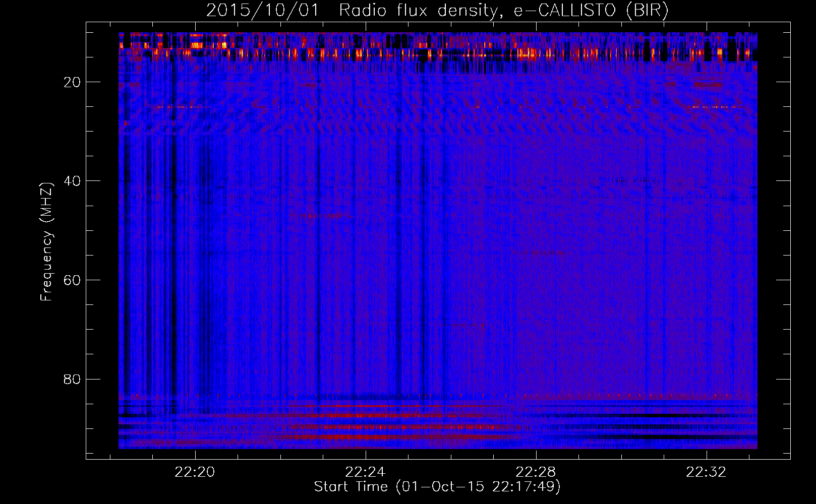Click the '22:24' time tick label
Viewport: 816px width, 504px height.
(365, 472)
